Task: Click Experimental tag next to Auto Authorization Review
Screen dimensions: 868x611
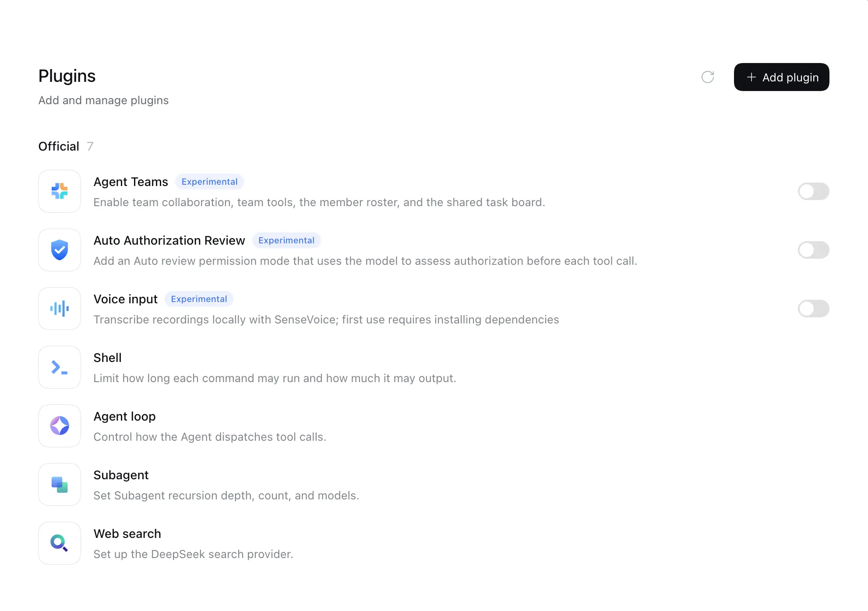Action: tap(286, 240)
